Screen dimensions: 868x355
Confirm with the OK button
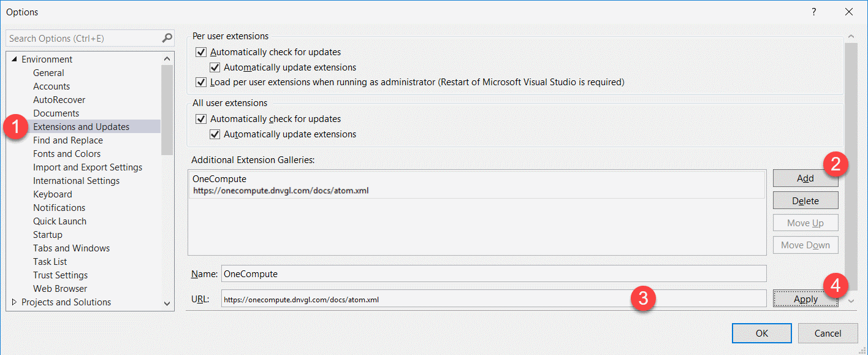click(x=762, y=334)
